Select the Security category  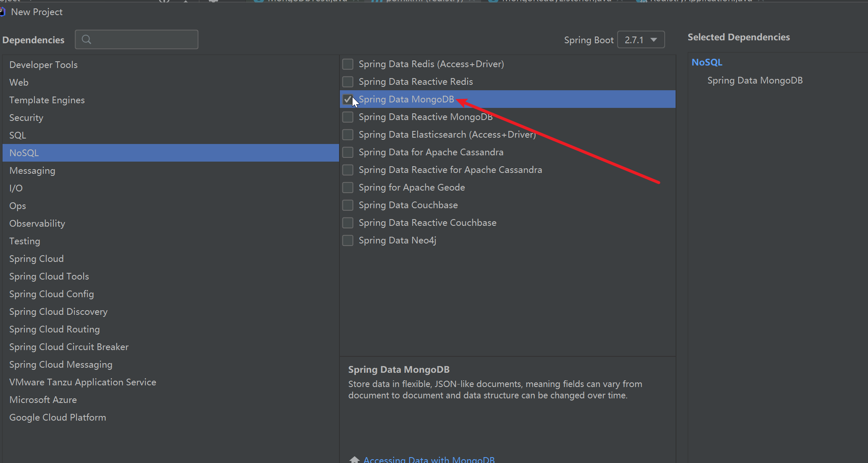pyautogui.click(x=26, y=118)
